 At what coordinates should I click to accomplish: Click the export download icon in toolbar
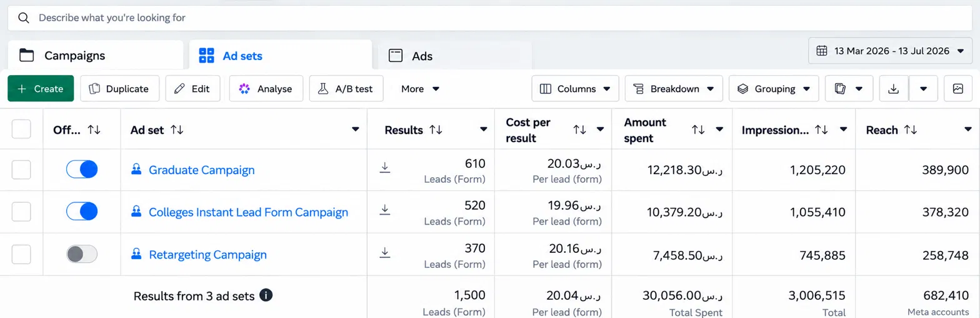click(894, 89)
